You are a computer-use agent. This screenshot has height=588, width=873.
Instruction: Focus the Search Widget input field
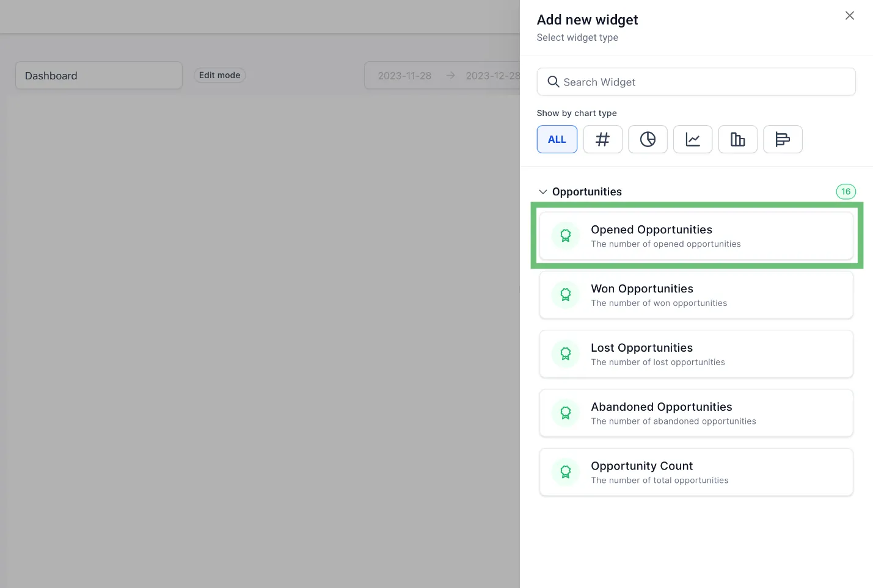pyautogui.click(x=703, y=82)
